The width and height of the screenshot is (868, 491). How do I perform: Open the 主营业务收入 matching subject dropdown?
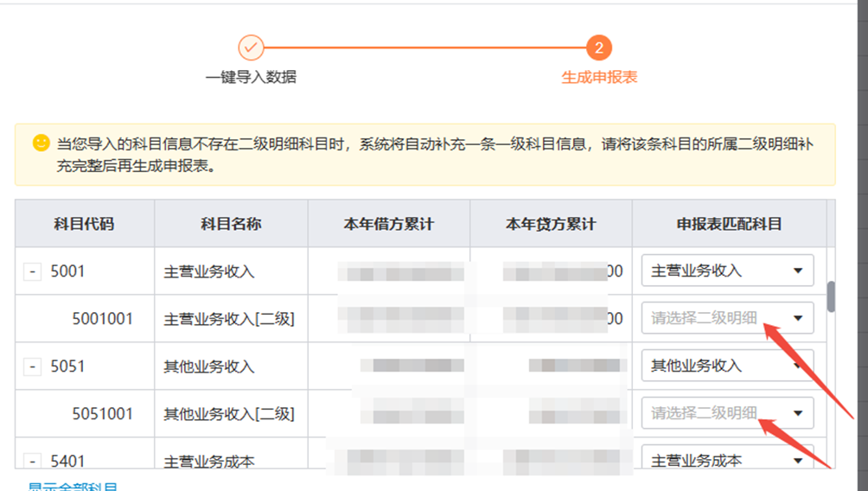click(x=727, y=271)
